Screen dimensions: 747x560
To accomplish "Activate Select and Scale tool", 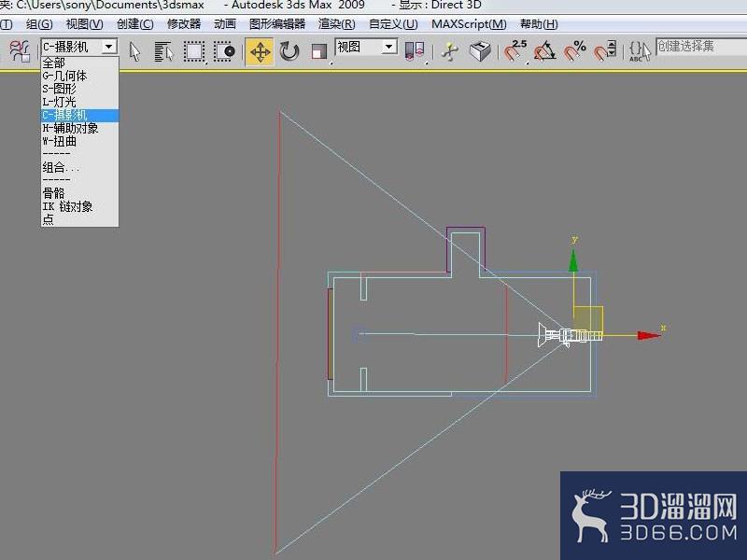I will pyautogui.click(x=318, y=51).
